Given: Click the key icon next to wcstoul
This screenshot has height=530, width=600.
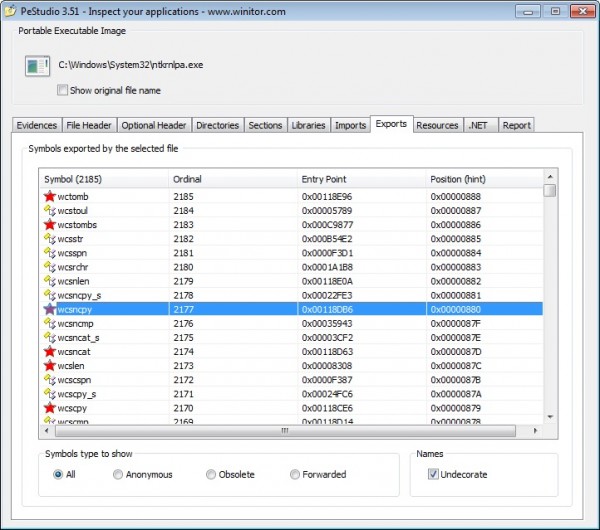Looking at the screenshot, I should click(49, 211).
